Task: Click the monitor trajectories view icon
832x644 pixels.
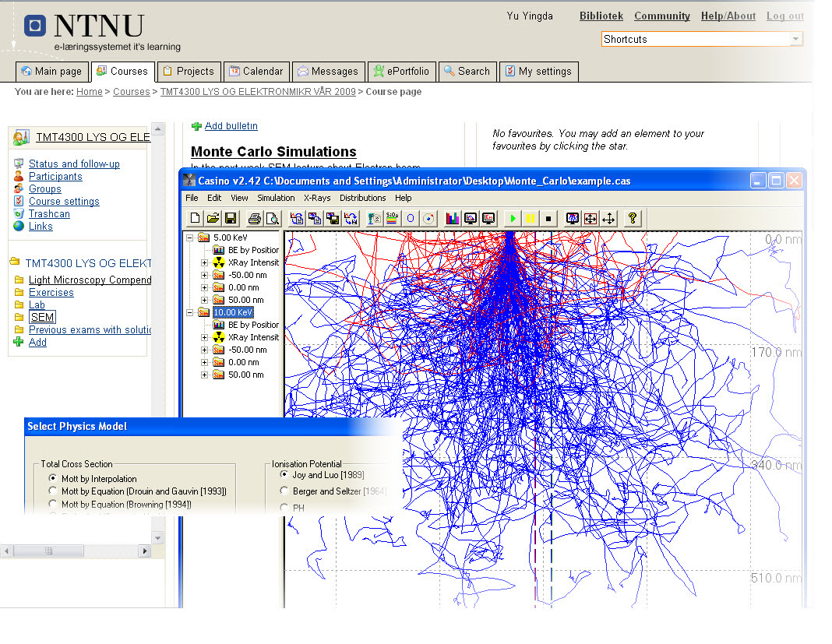Action: pos(572,219)
